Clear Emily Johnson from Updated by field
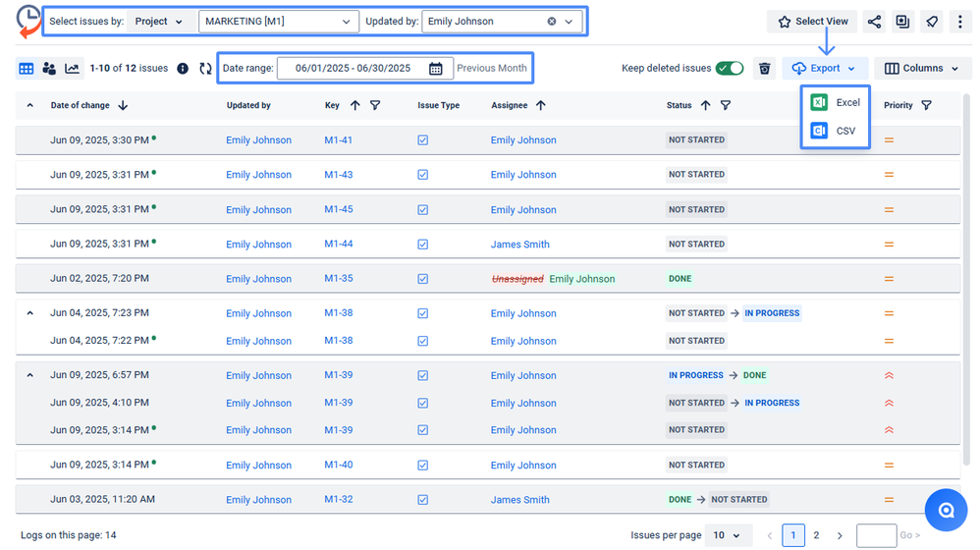The height and width of the screenshot is (550, 980). [551, 22]
